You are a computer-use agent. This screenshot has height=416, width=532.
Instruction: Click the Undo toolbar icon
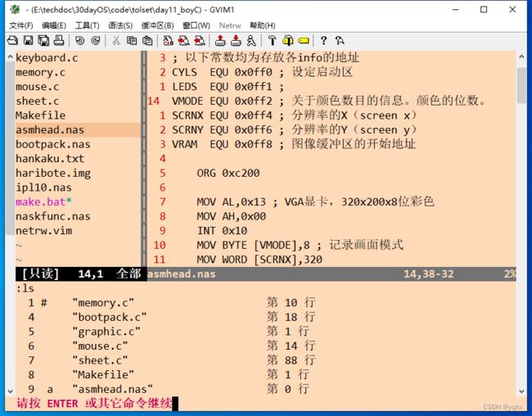pyautogui.click(x=79, y=40)
